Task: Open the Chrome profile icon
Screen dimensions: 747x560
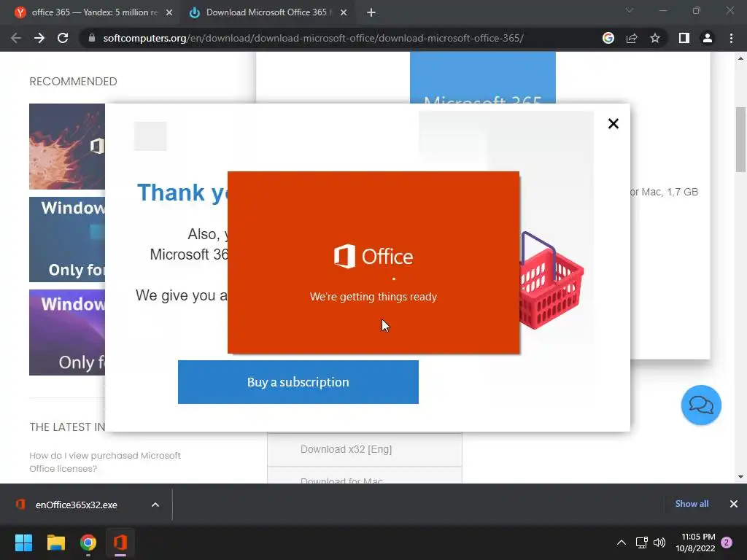Action: 708,38
